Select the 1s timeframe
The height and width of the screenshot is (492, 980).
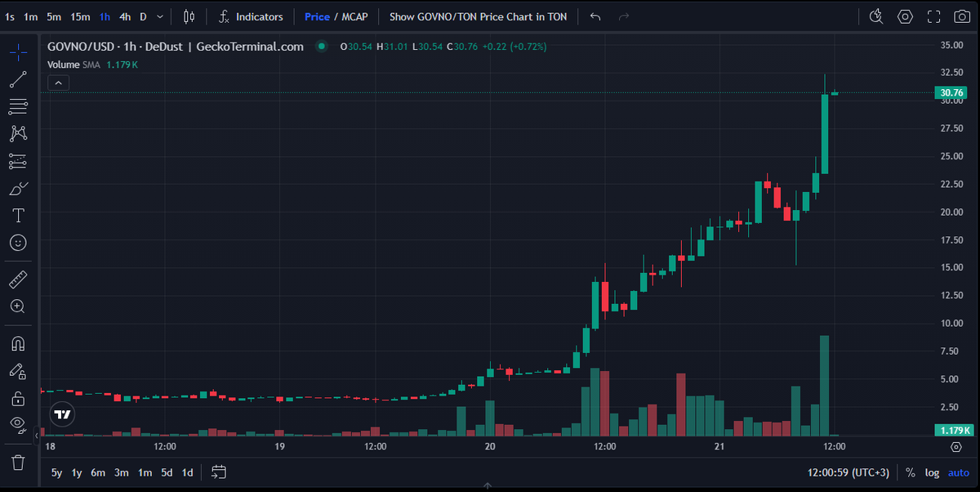(10, 16)
